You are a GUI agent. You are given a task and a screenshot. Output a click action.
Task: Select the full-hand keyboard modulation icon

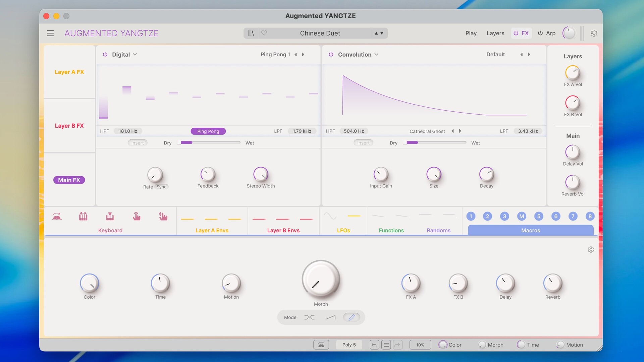tap(163, 217)
